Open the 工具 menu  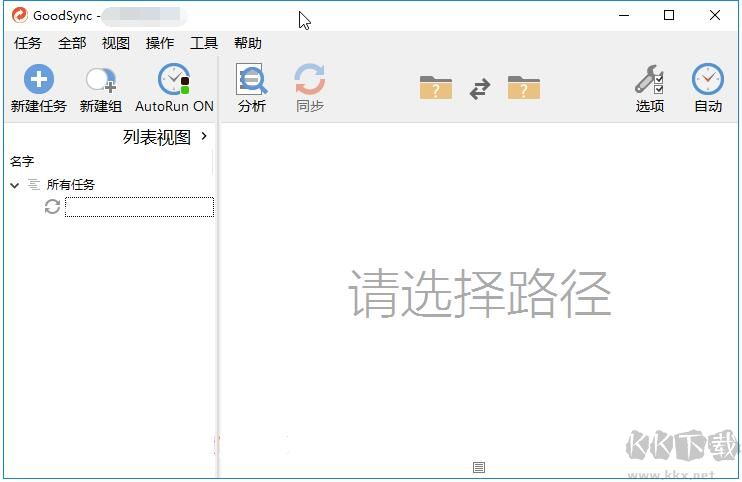pos(204,43)
